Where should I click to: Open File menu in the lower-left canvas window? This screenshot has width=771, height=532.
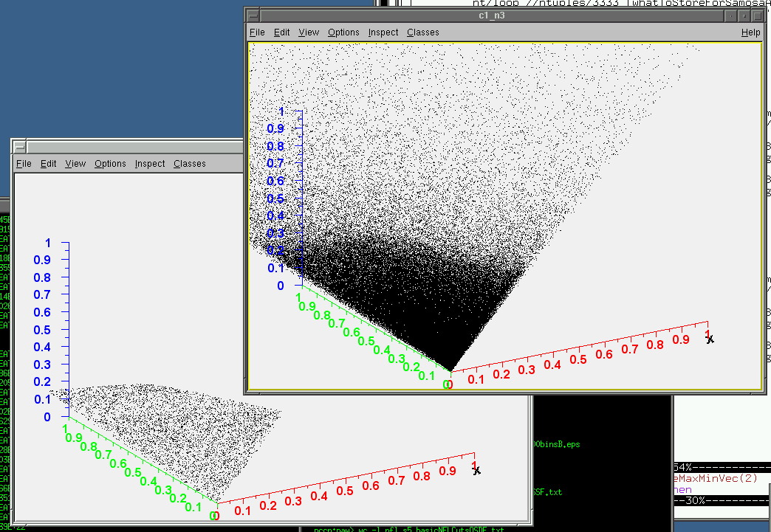[24, 164]
